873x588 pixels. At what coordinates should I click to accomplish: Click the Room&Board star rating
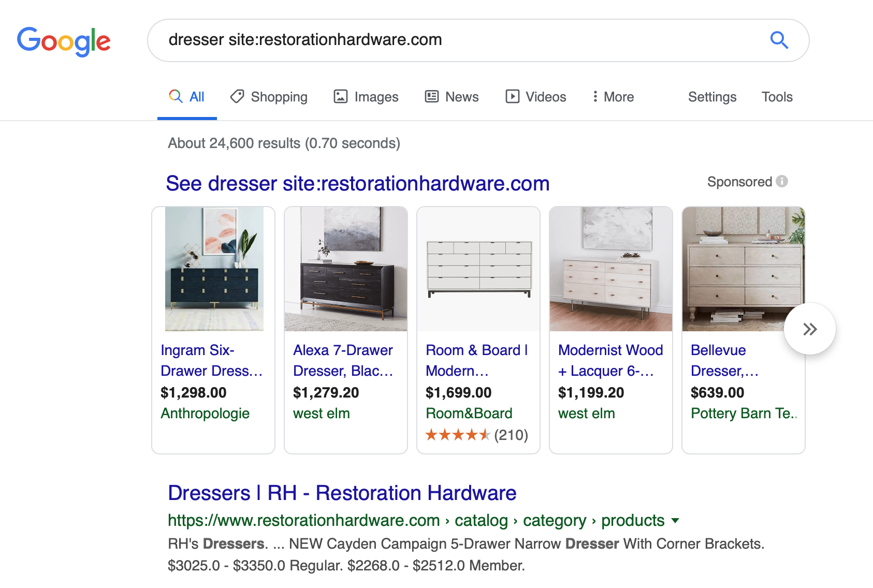click(x=458, y=435)
